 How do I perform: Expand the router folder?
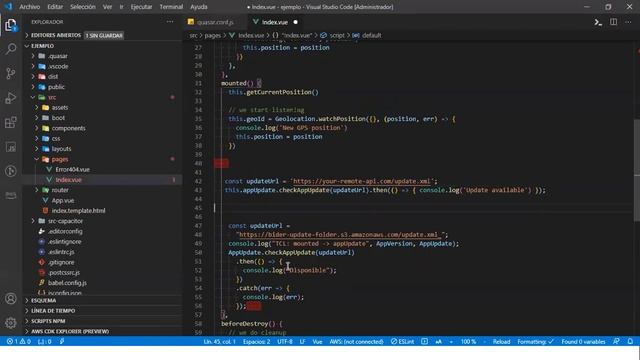pos(60,190)
